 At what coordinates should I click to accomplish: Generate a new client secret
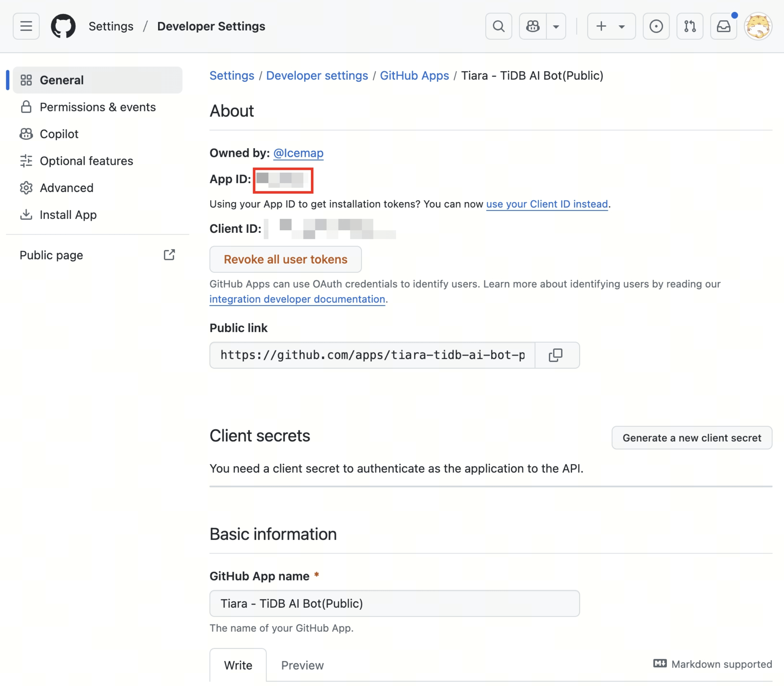click(692, 438)
